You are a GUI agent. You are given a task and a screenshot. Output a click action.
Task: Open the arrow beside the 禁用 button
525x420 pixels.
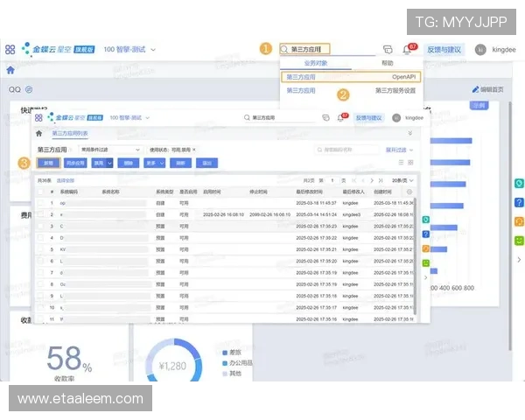coord(109,163)
